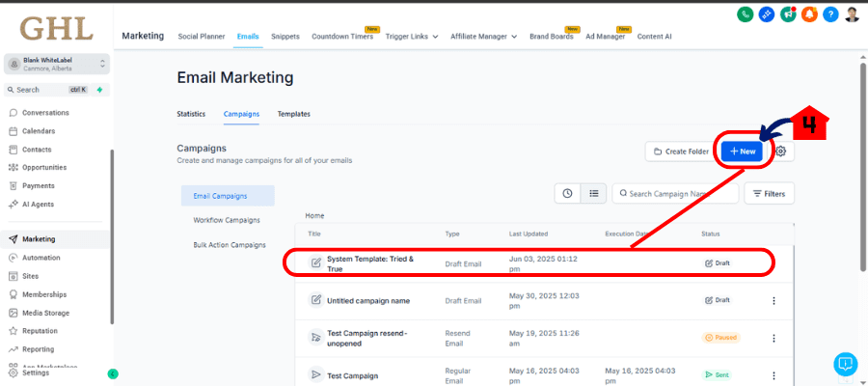Screen dimensions: 868x386
Task: Click the Create Folder button
Action: coord(682,152)
